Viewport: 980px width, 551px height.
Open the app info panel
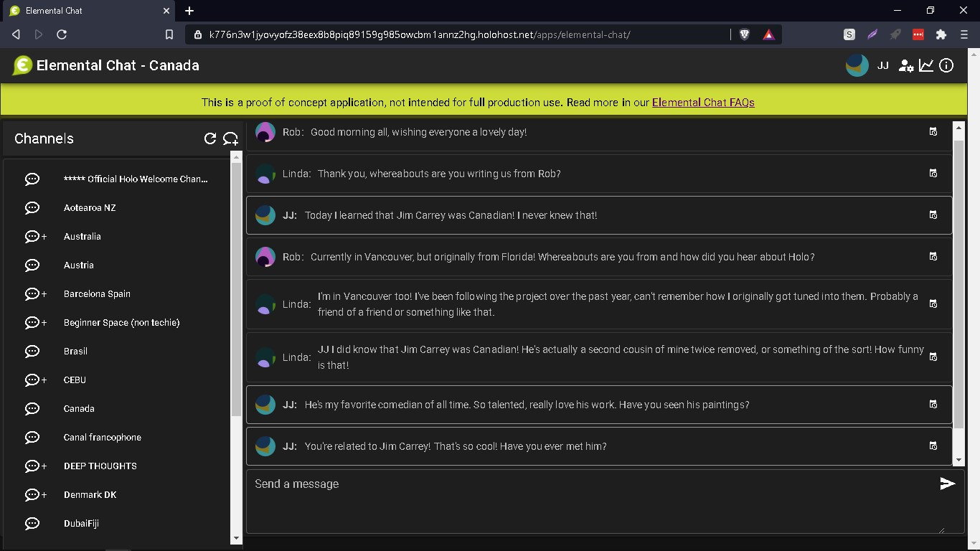[946, 65]
